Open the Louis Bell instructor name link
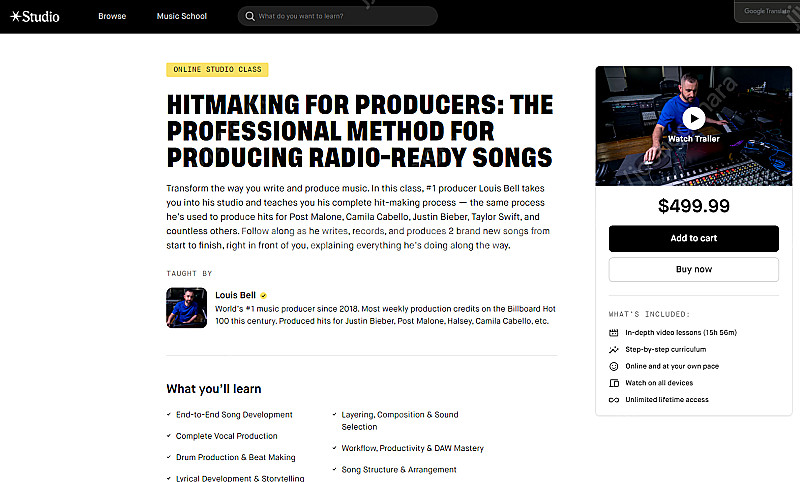 pos(235,295)
